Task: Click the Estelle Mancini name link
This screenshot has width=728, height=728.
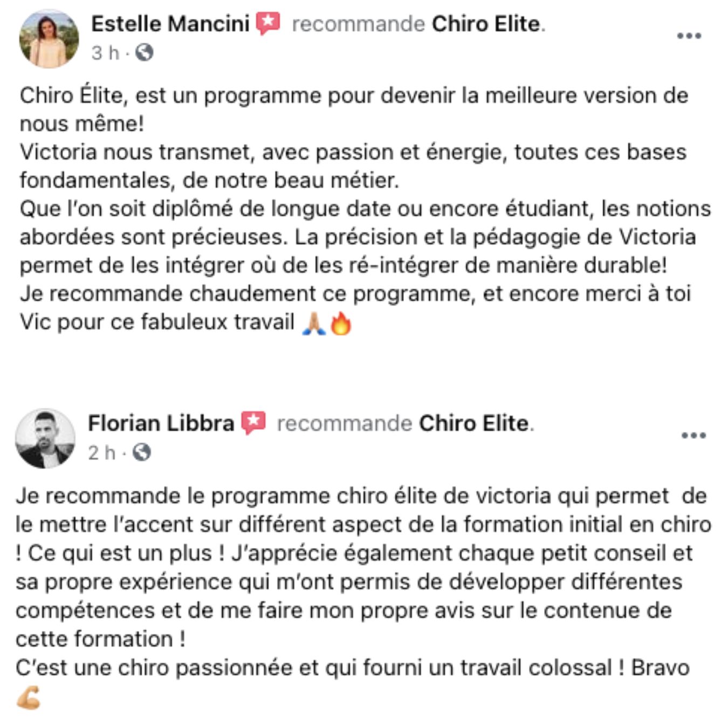Action: (170, 24)
